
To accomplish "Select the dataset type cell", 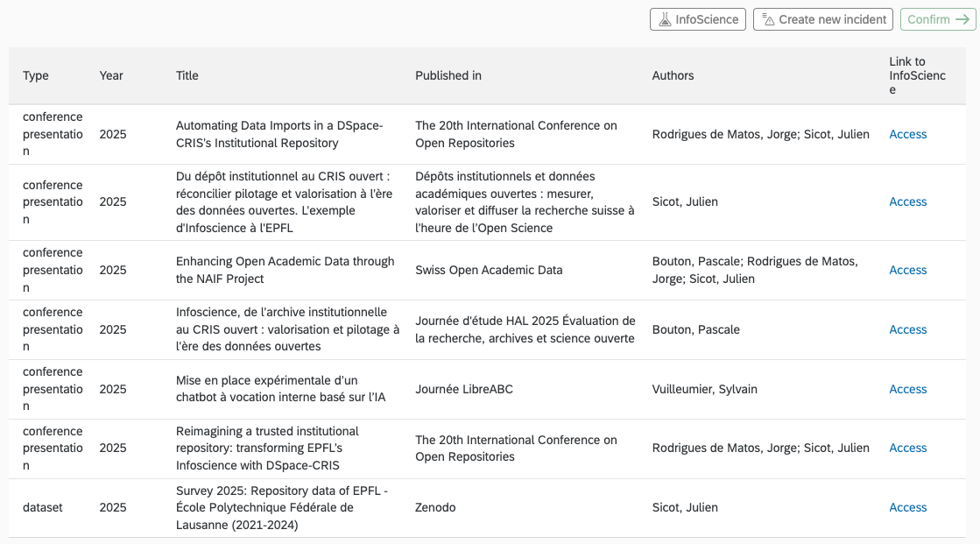I will 43,507.
